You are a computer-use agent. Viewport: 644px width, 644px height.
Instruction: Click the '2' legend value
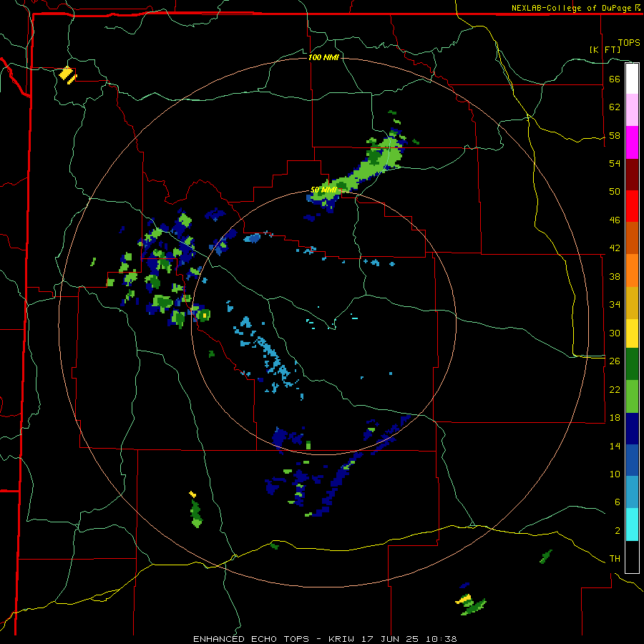pos(618,531)
